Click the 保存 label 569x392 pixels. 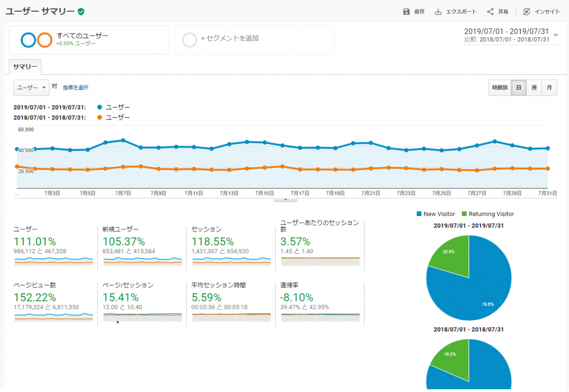point(420,12)
